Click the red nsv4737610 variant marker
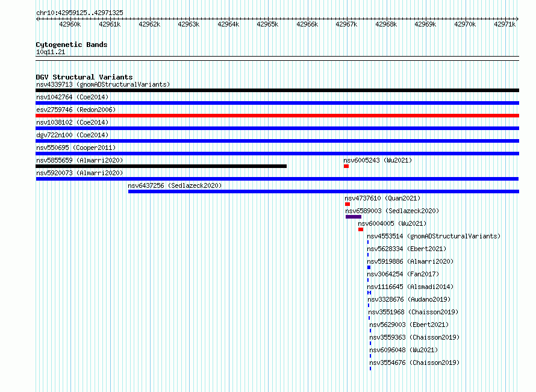 point(347,204)
